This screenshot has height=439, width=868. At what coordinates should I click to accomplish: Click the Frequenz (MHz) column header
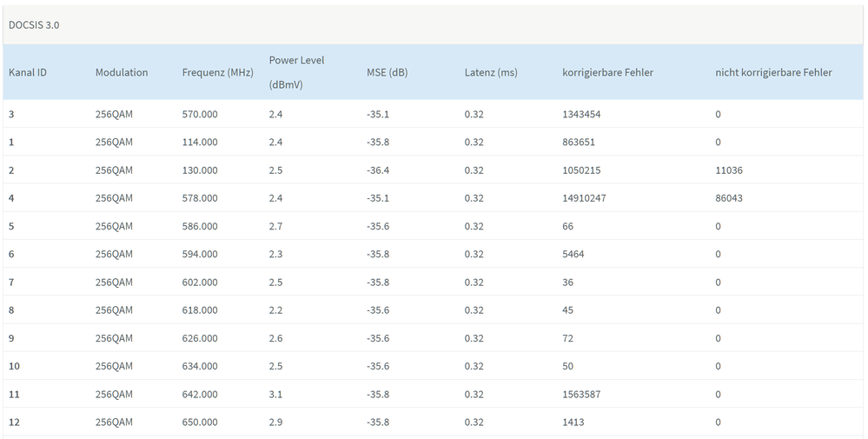[217, 72]
